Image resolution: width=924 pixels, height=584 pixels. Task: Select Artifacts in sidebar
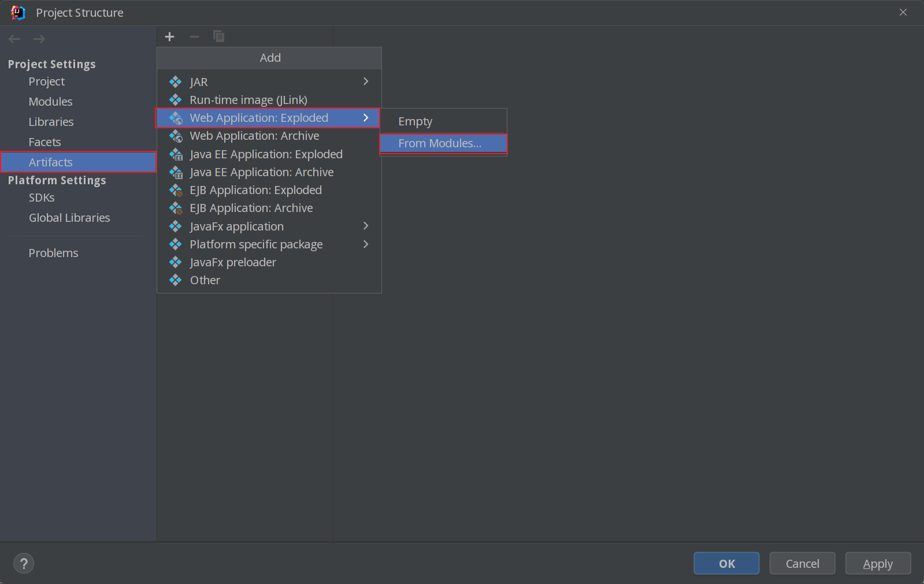(78, 162)
